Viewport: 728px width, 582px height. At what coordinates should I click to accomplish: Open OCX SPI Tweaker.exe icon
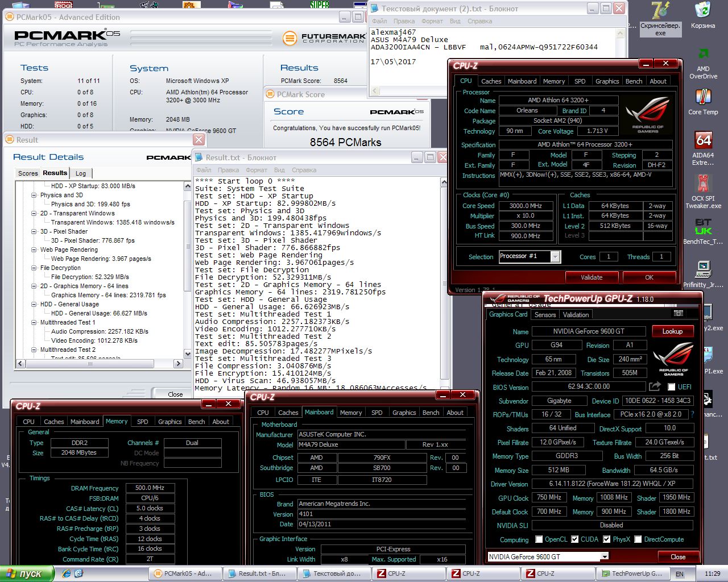tap(703, 184)
